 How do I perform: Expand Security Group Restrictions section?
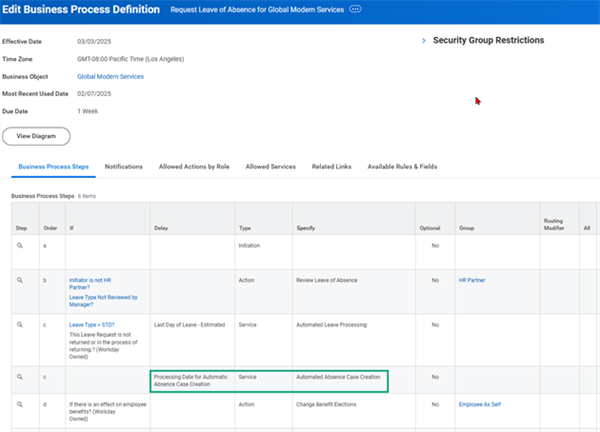pos(424,40)
